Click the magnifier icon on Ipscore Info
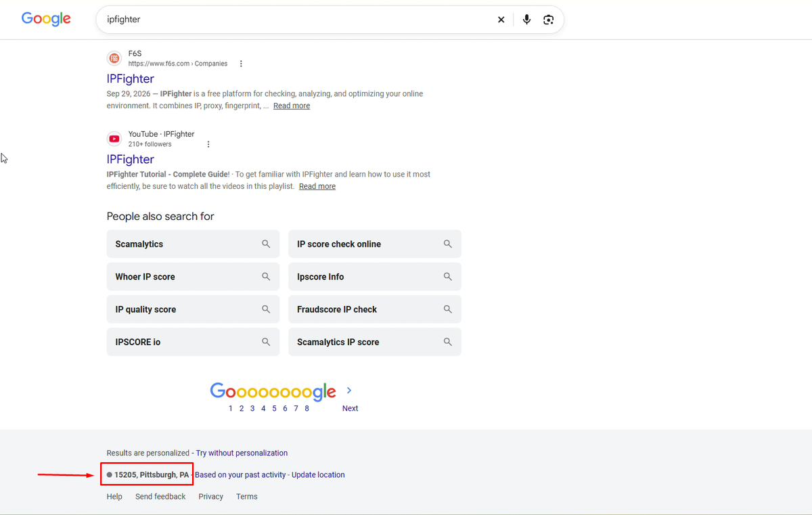This screenshot has width=812, height=515. tap(447, 276)
